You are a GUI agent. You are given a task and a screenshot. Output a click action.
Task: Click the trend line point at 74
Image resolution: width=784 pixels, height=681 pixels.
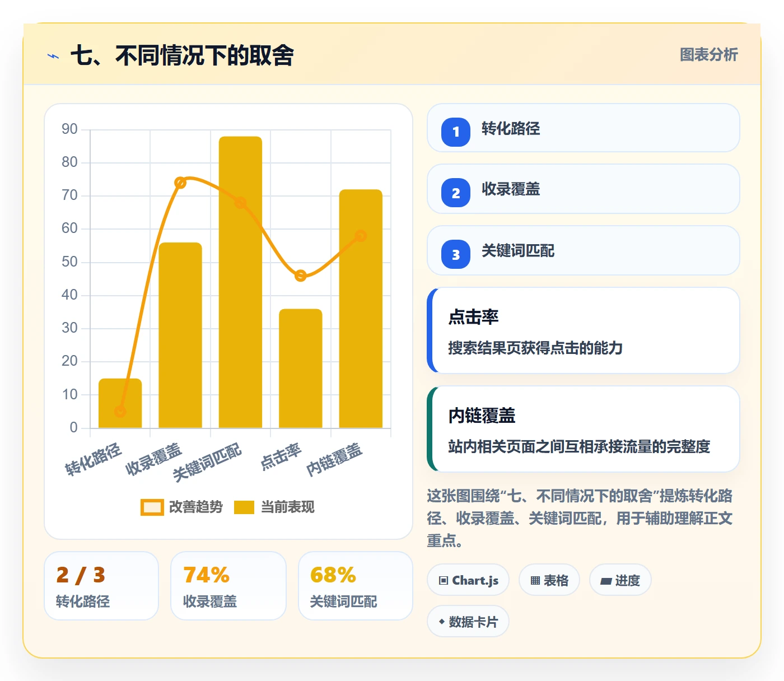tap(180, 183)
